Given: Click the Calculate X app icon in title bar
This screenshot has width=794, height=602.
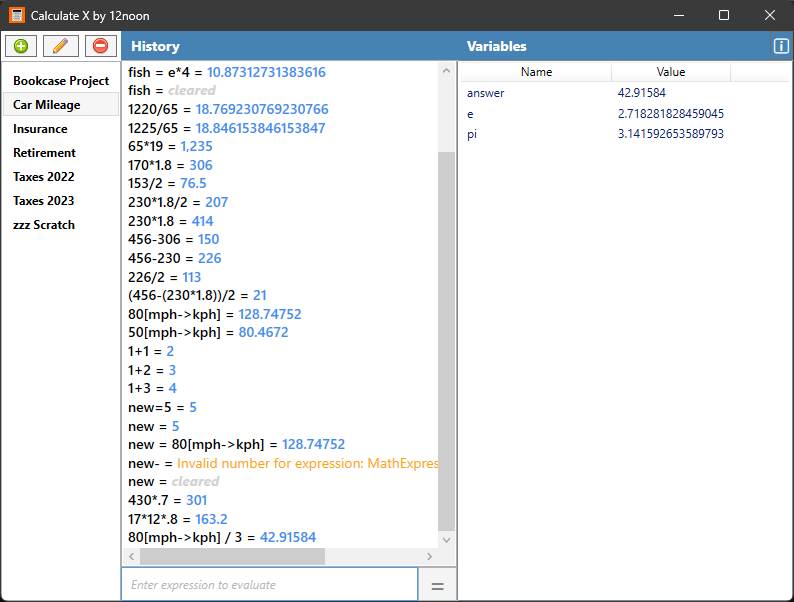Looking at the screenshot, I should tap(17, 15).
